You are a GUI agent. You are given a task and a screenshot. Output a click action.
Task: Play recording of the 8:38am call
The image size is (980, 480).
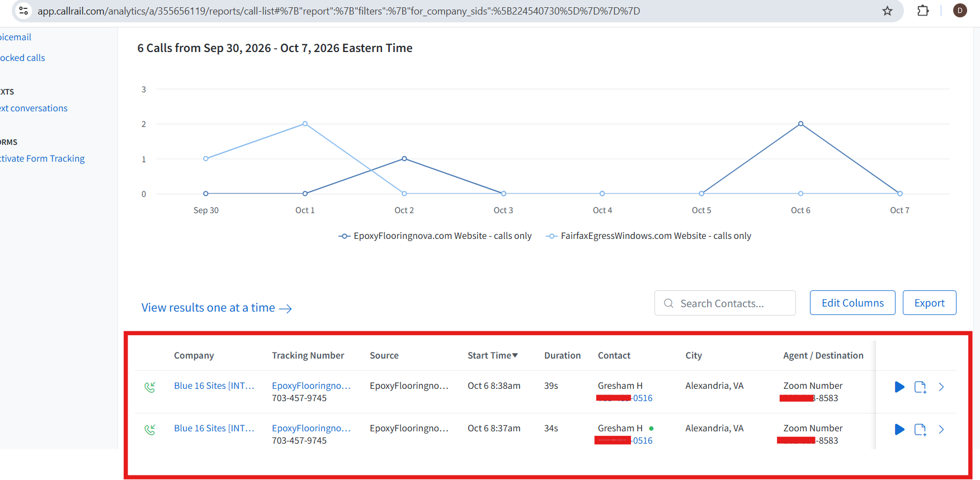pyautogui.click(x=899, y=387)
